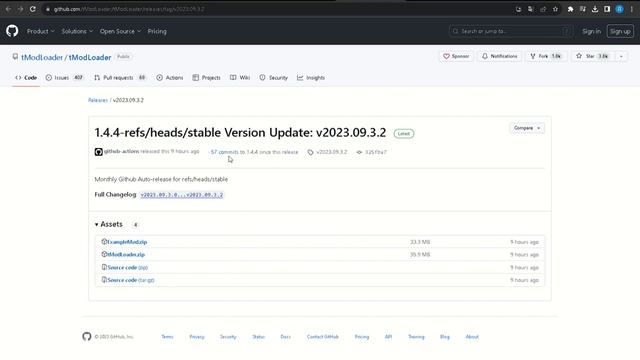The height and width of the screenshot is (360, 640).
Task: Click the tModLoader.zip package icon
Action: (x=104, y=254)
